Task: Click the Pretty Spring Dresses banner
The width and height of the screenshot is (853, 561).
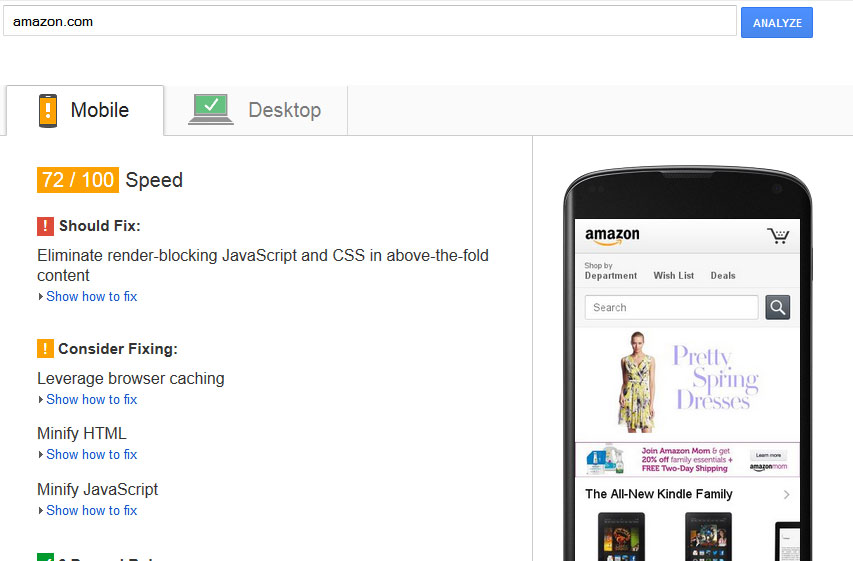Action: (x=687, y=384)
